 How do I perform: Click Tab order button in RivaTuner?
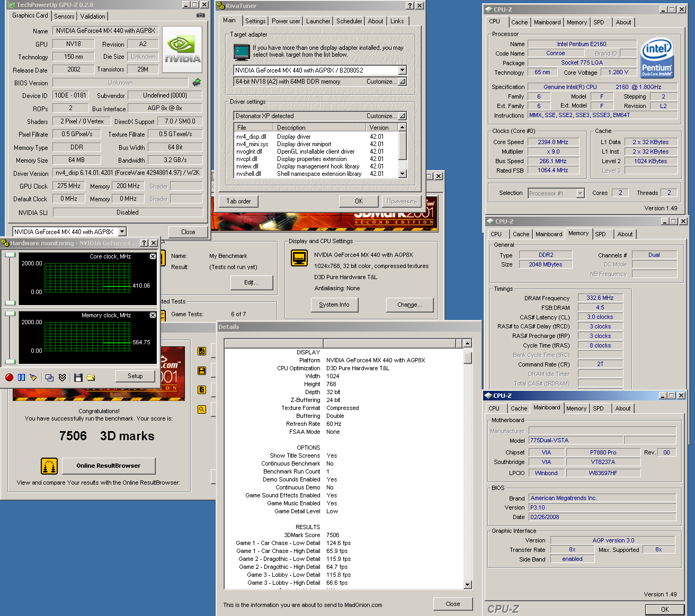coord(239,201)
